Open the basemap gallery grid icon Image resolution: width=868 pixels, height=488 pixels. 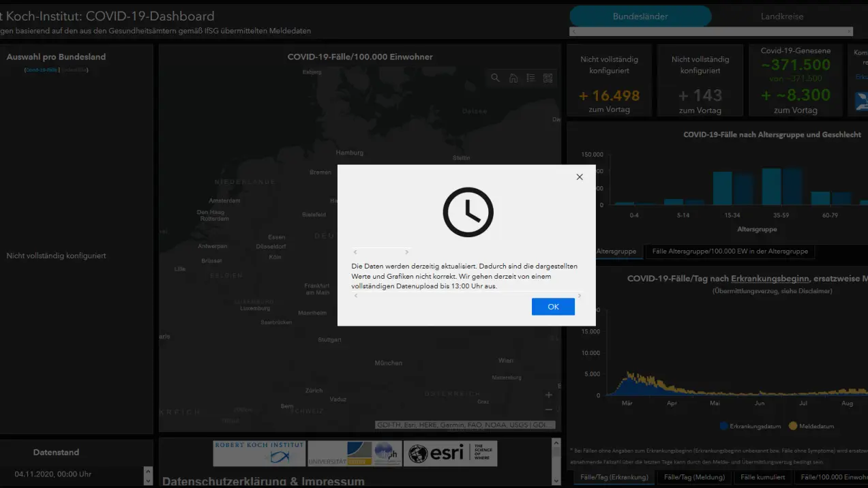click(x=548, y=78)
